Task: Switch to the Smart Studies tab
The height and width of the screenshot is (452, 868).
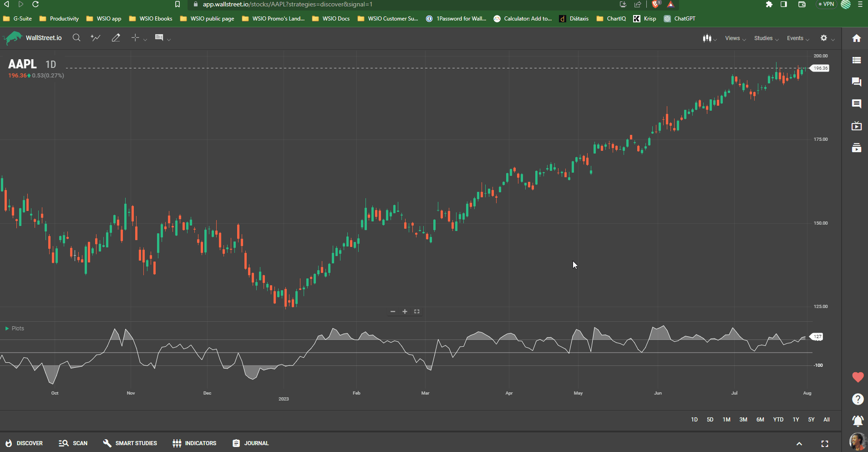Action: point(130,443)
